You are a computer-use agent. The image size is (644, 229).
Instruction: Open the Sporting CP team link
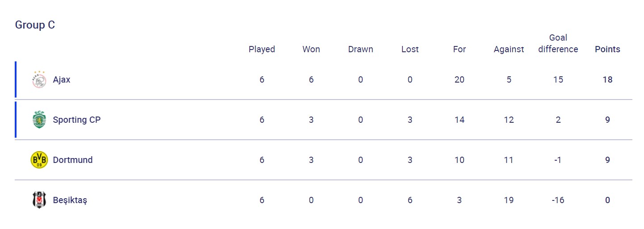pos(76,120)
